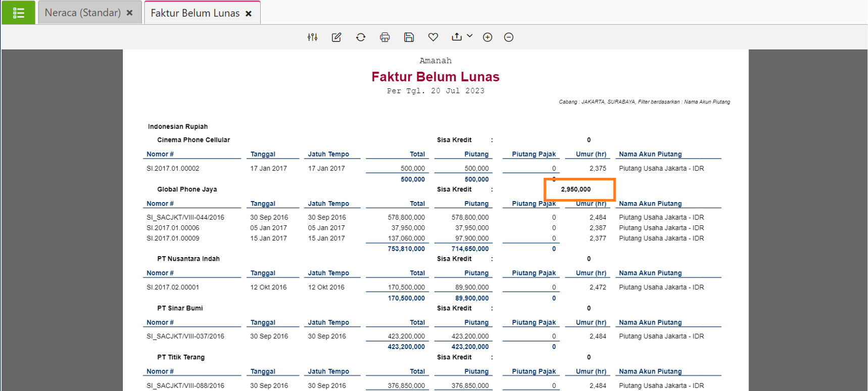Click invoice number SI.2017.01.00002
This screenshot has width=868, height=391.
point(173,169)
